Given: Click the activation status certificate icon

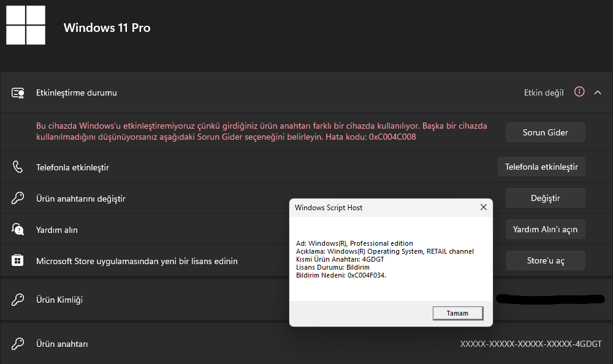Looking at the screenshot, I should (18, 93).
